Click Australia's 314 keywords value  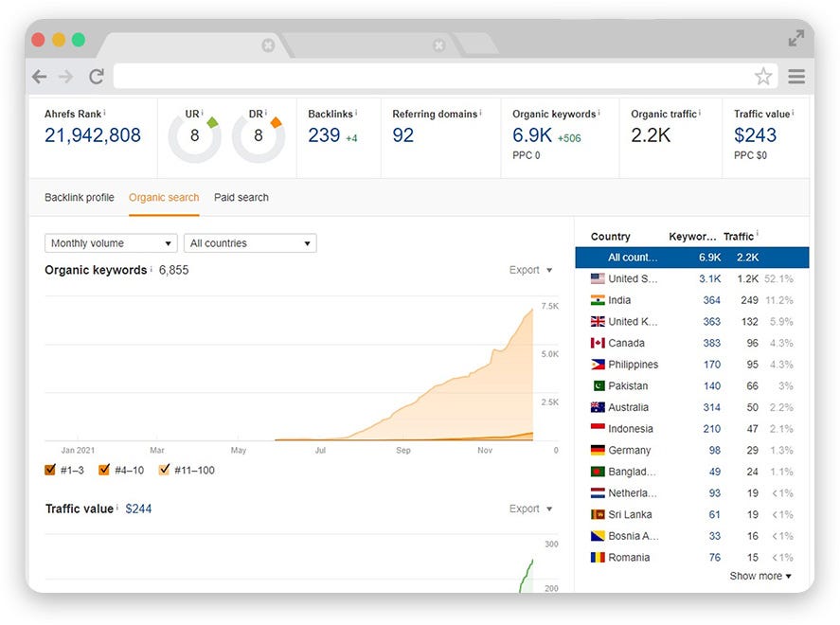[711, 407]
